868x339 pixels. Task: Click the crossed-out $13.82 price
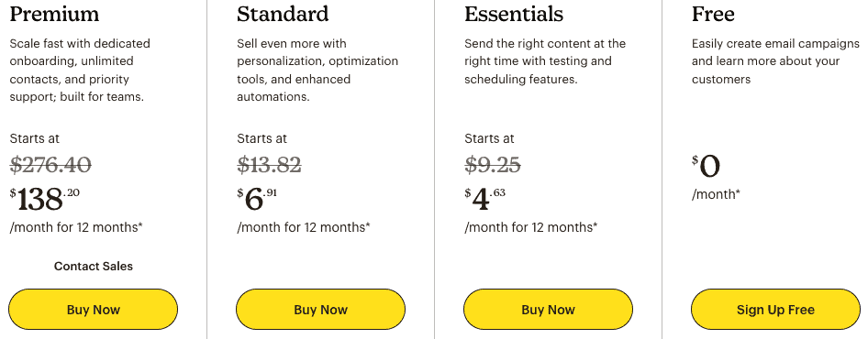click(x=269, y=165)
